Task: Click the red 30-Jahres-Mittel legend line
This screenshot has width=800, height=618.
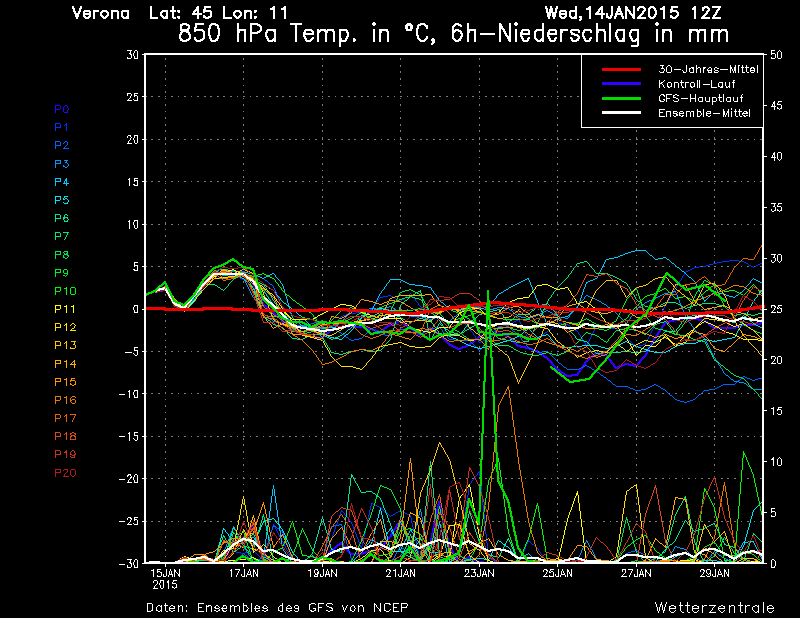Action: tap(621, 69)
